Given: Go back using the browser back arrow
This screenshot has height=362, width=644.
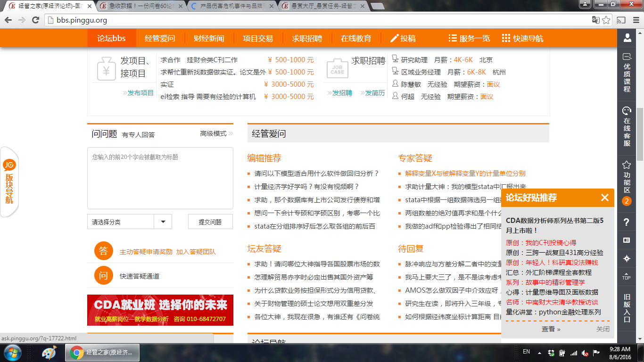Looking at the screenshot, I should pyautogui.click(x=8, y=20).
